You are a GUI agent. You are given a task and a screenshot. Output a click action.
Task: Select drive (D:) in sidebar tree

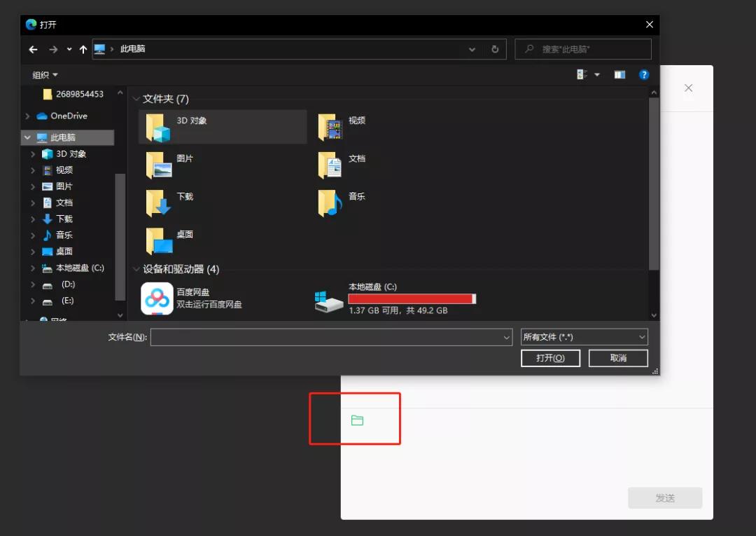point(59,284)
